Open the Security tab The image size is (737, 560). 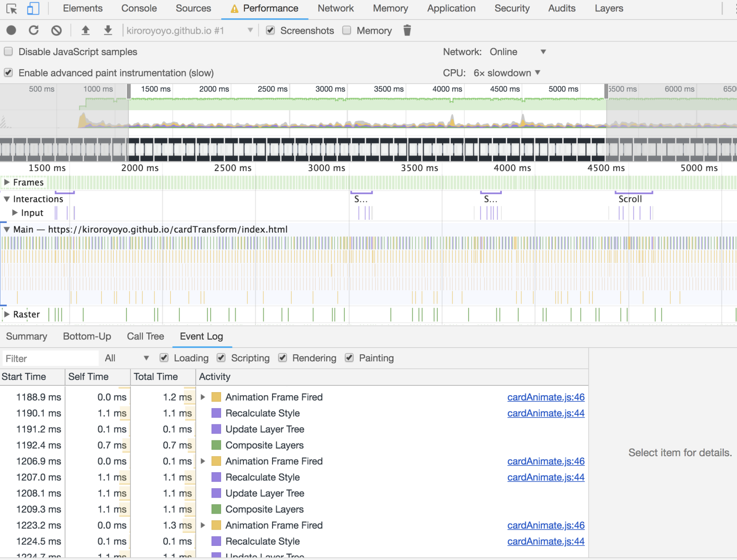point(512,9)
